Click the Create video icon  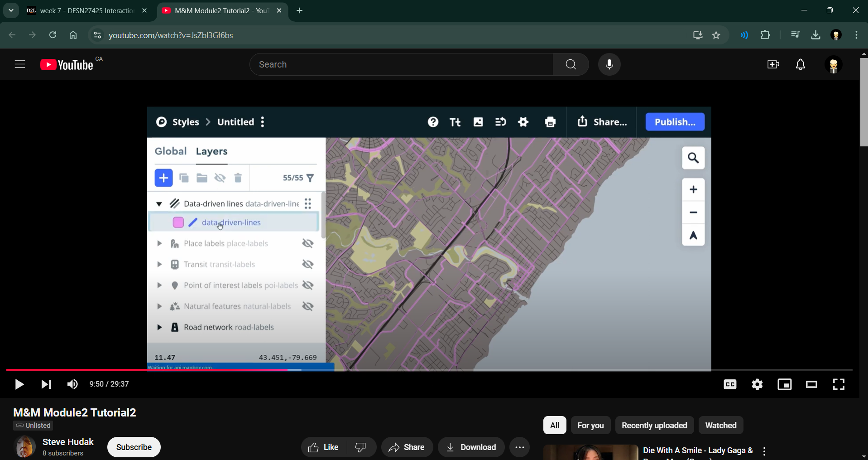(x=773, y=65)
